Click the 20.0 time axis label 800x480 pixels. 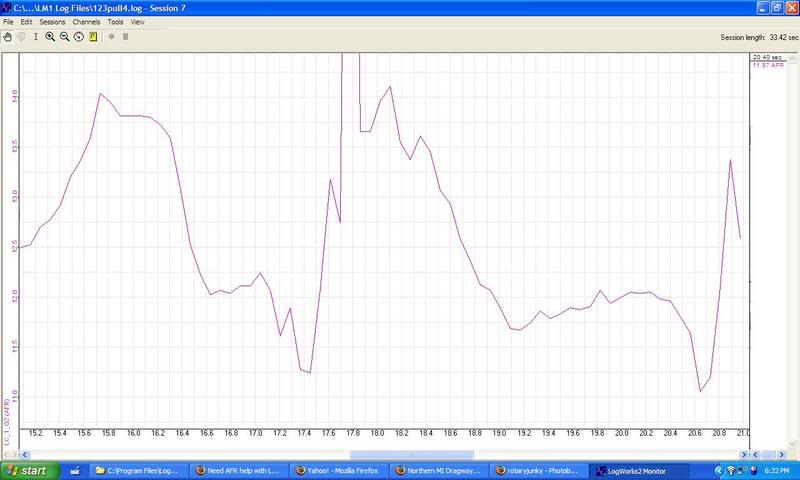[x=621, y=433]
